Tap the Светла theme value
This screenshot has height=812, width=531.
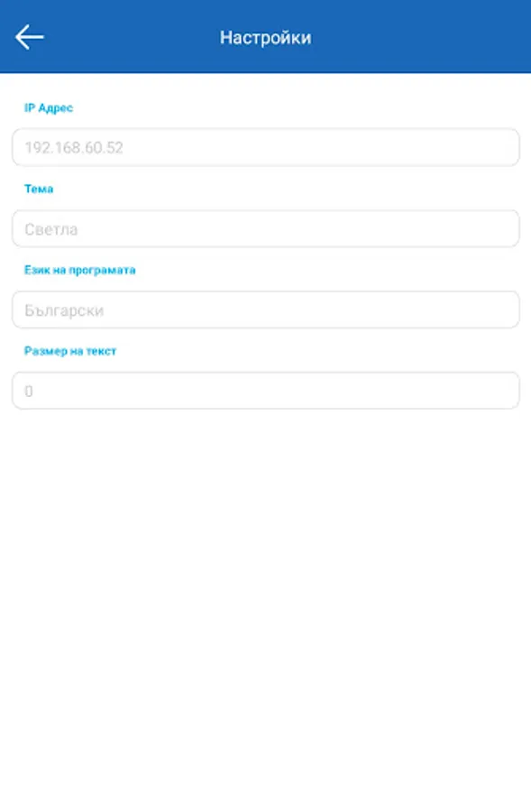tap(51, 229)
